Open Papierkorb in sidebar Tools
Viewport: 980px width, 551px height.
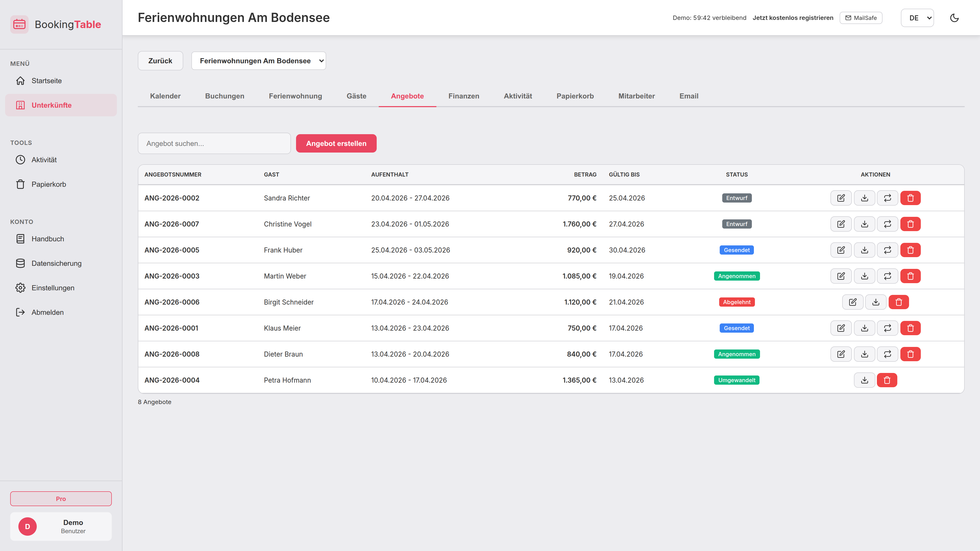tap(61, 184)
